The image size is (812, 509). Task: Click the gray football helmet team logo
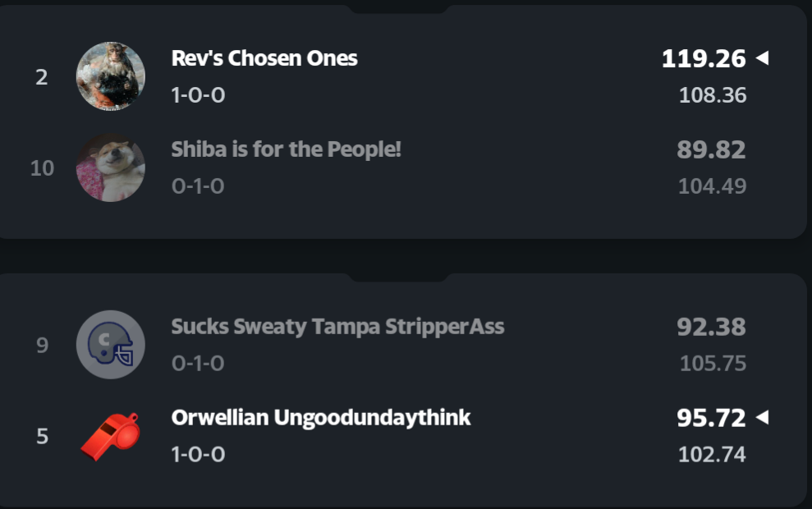111,345
